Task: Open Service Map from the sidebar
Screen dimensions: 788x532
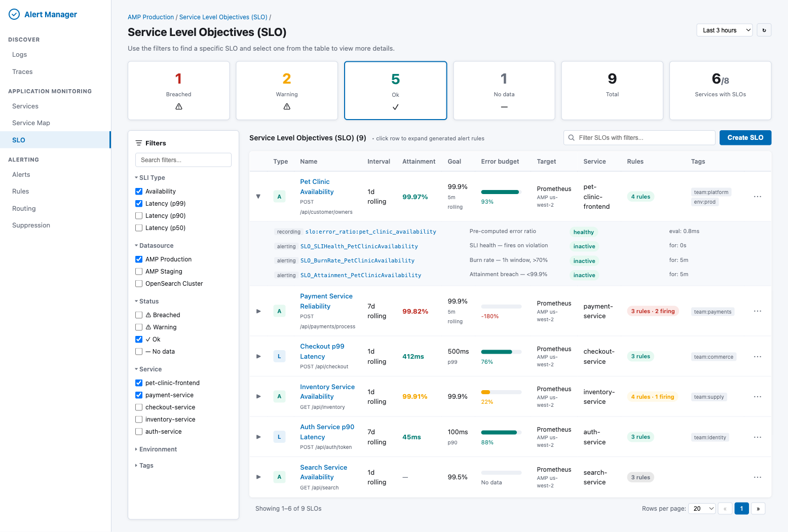Action: 31,123
